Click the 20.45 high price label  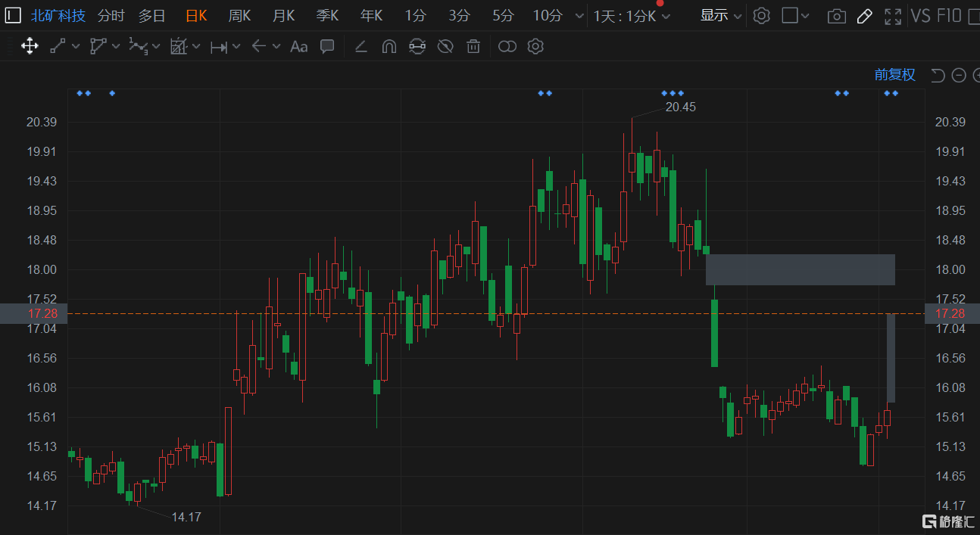[680, 107]
